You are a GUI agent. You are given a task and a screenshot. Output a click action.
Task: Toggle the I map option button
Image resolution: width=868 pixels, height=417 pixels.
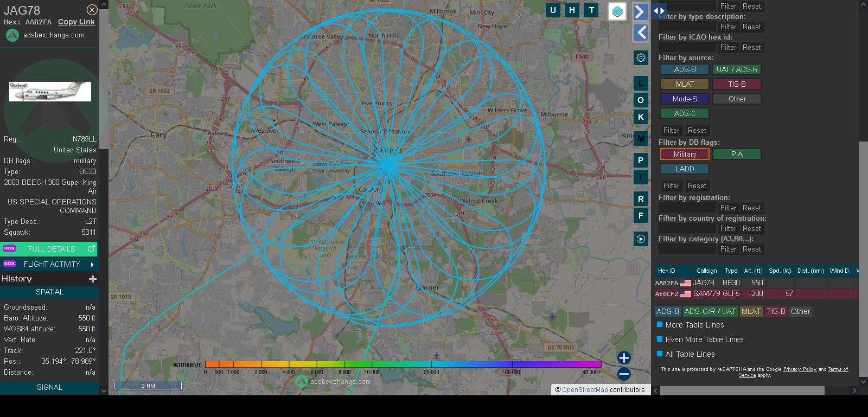(641, 177)
